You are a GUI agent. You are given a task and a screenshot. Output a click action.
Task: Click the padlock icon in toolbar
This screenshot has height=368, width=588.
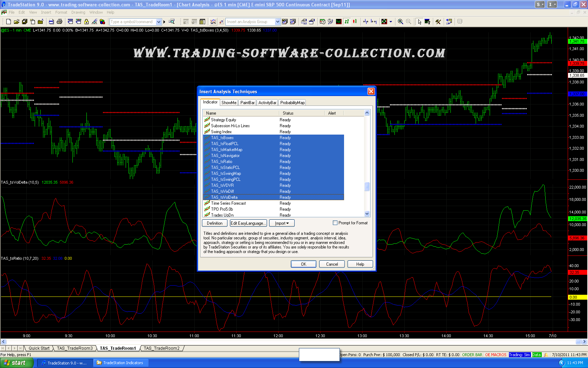pyautogui.click(x=86, y=22)
